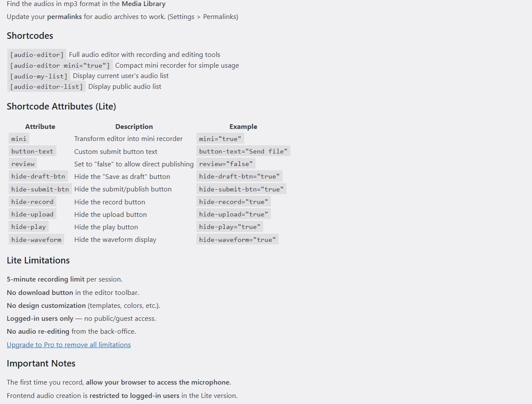Click the [audio-editor mini="true"] shortcode code
The image size is (532, 404).
(59, 66)
